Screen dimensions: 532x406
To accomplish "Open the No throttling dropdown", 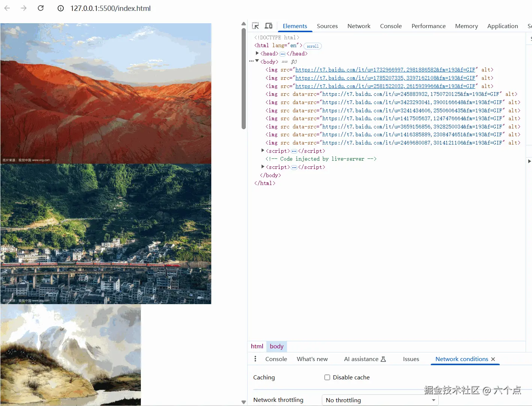I will click(380, 400).
